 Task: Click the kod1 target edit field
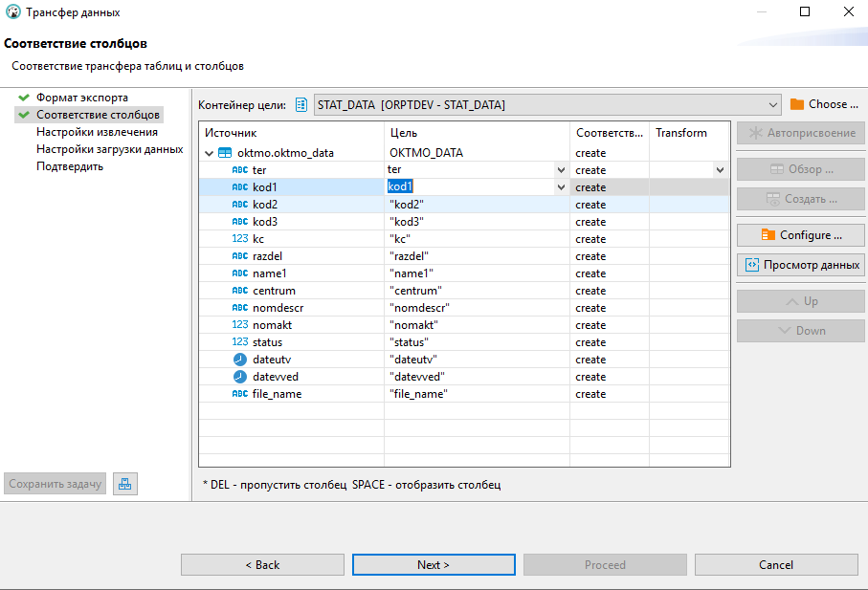[x=470, y=186]
